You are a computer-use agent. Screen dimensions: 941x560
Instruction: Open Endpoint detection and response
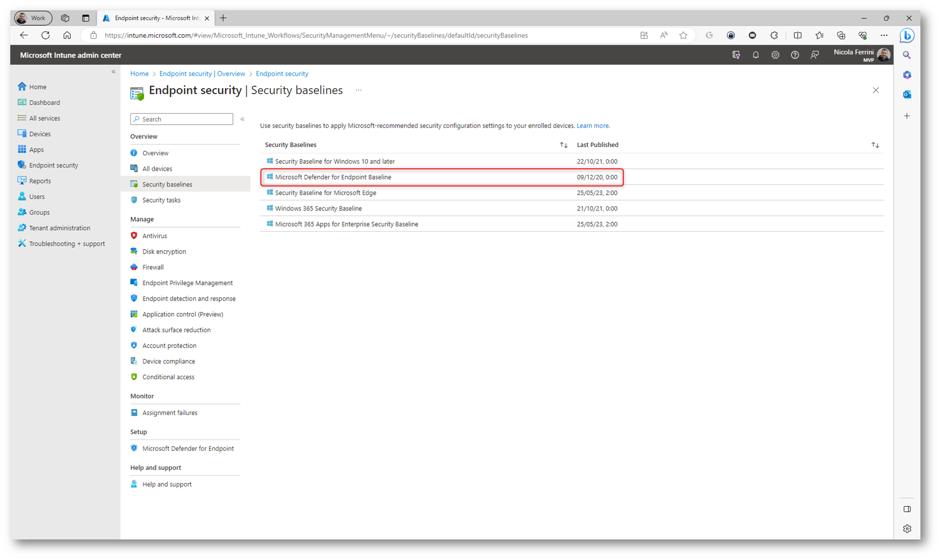coord(189,298)
